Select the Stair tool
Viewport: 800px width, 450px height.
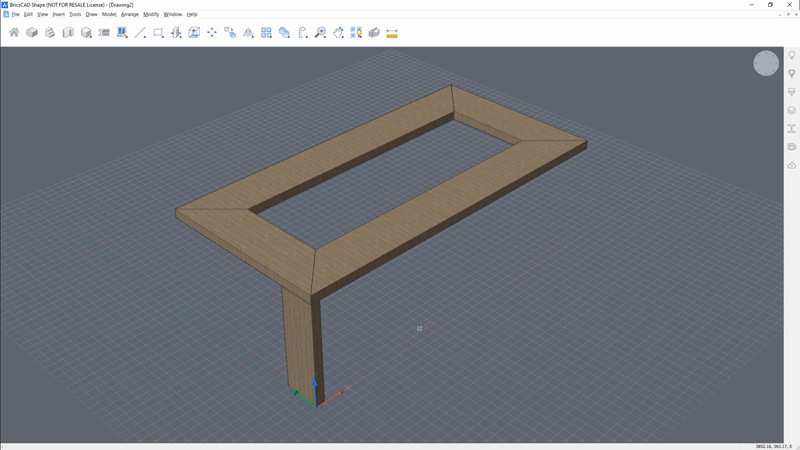(50, 33)
